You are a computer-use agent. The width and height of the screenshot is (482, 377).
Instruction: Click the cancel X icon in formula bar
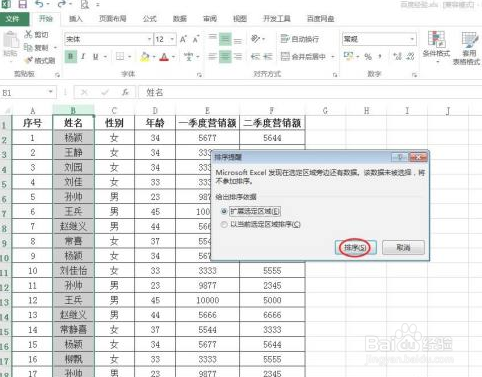84,92
